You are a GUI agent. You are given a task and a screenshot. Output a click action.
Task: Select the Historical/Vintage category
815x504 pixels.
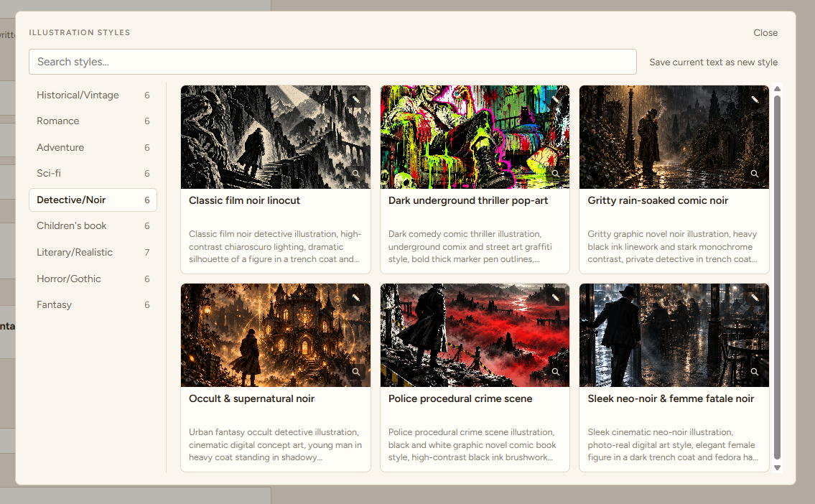pos(93,95)
